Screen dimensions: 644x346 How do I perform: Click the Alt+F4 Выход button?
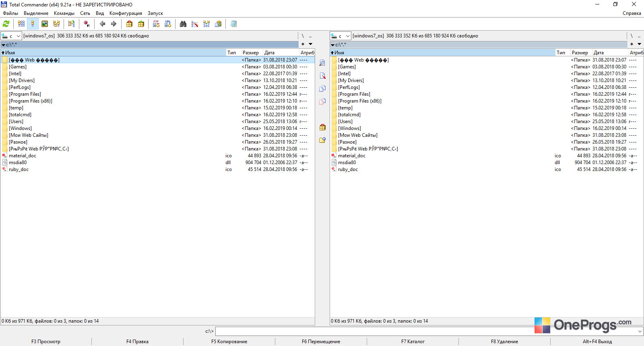coord(597,342)
